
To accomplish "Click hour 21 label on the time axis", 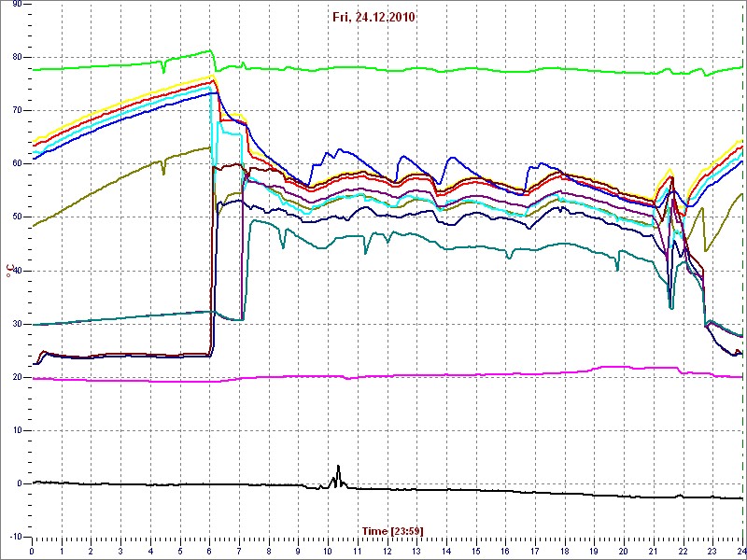I will point(653,551).
